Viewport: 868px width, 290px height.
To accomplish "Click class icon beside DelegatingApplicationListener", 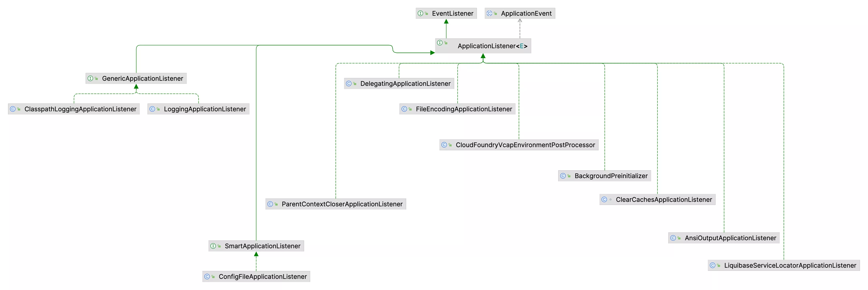I will tap(349, 83).
